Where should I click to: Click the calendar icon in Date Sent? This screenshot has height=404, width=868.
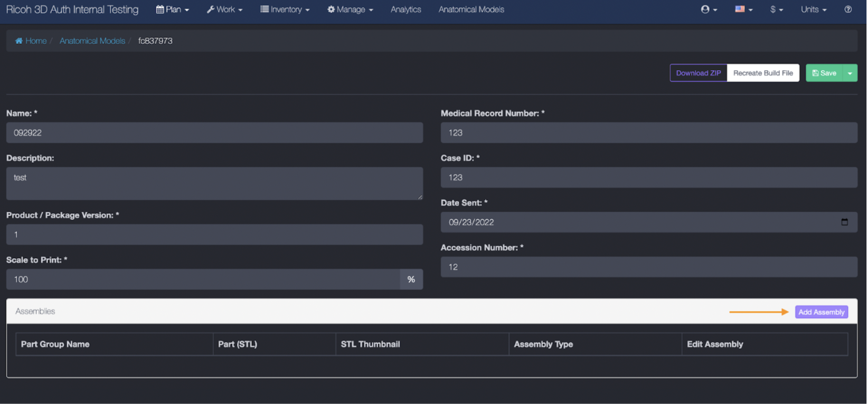(844, 222)
